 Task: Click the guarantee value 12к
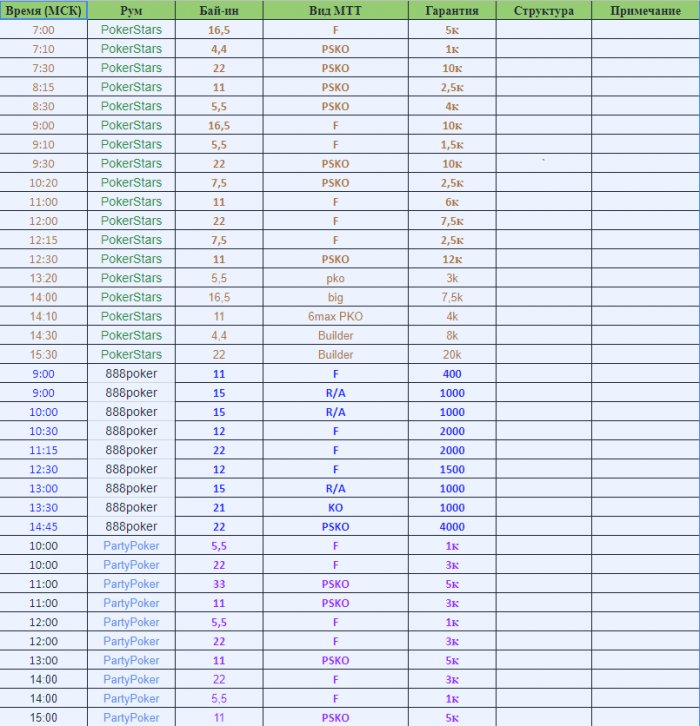(x=452, y=259)
